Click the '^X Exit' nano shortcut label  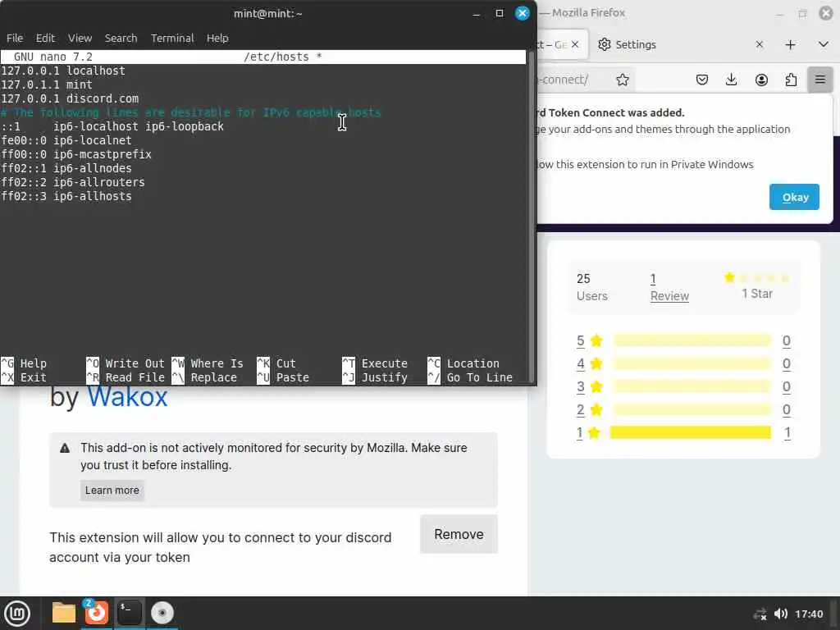tap(24, 377)
